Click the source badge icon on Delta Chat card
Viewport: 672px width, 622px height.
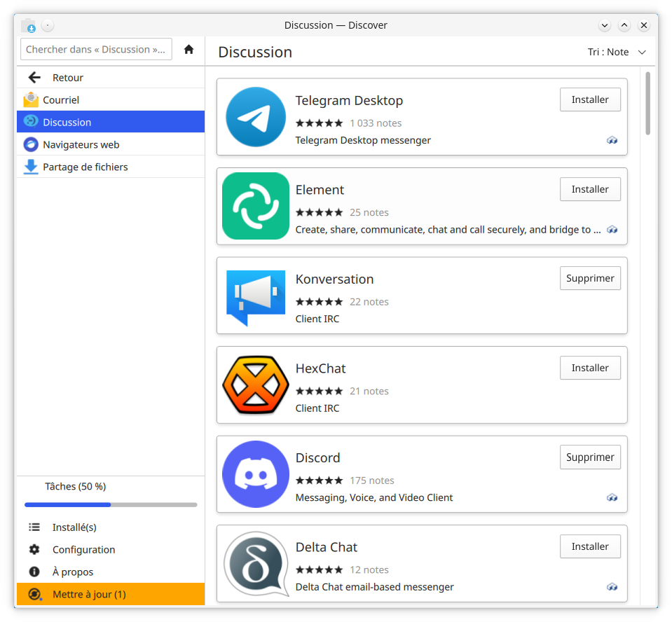coord(612,587)
